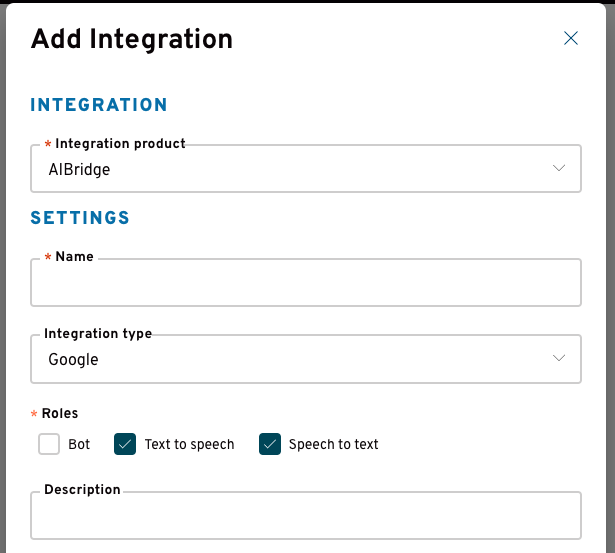The height and width of the screenshot is (553, 615).
Task: Click the INTEGRATION section heading
Action: [99, 105]
